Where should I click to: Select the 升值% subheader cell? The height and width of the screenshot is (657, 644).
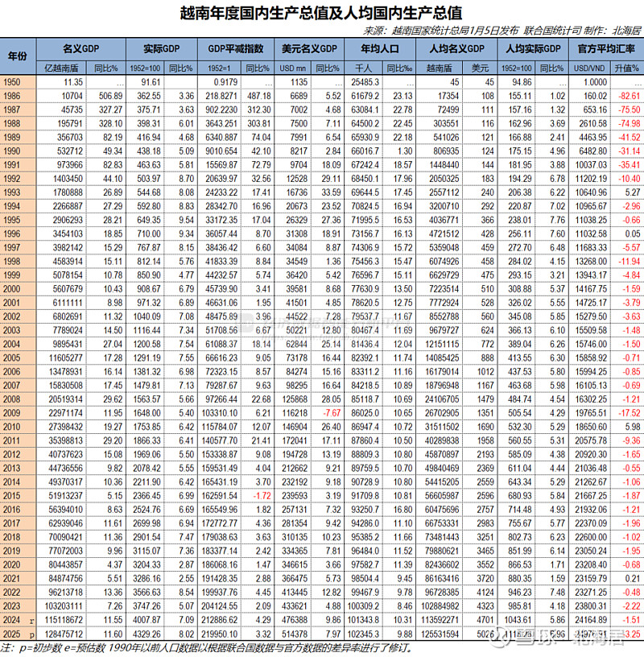(628, 69)
